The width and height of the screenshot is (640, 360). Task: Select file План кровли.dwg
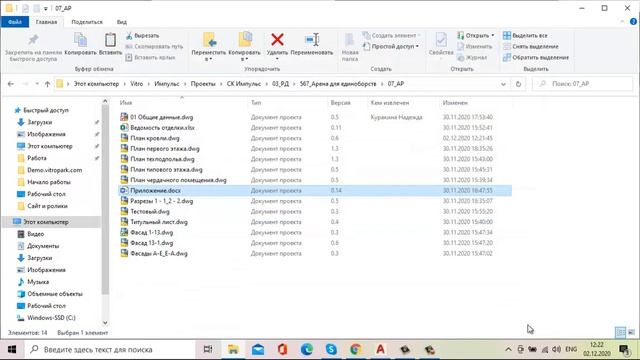(155, 138)
